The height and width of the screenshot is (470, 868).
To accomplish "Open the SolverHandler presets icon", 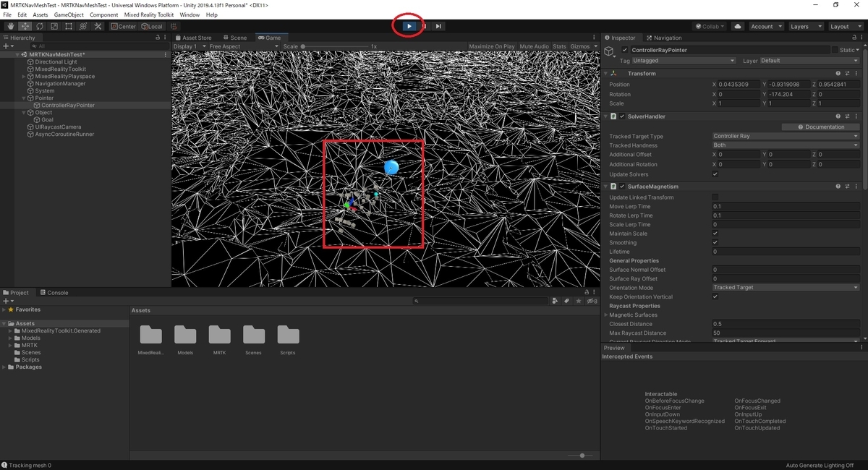I will [x=847, y=116].
